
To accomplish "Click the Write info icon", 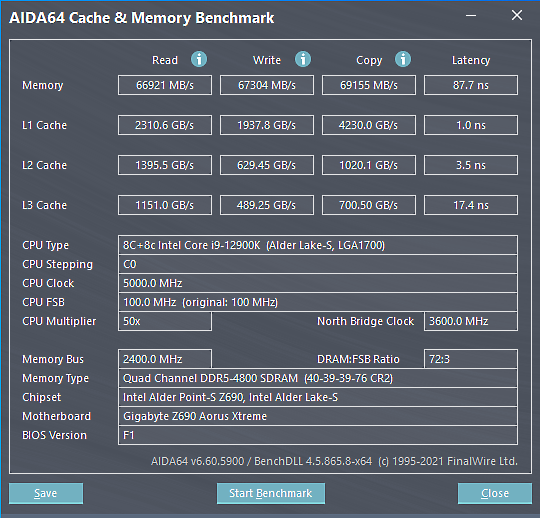I will [x=303, y=59].
